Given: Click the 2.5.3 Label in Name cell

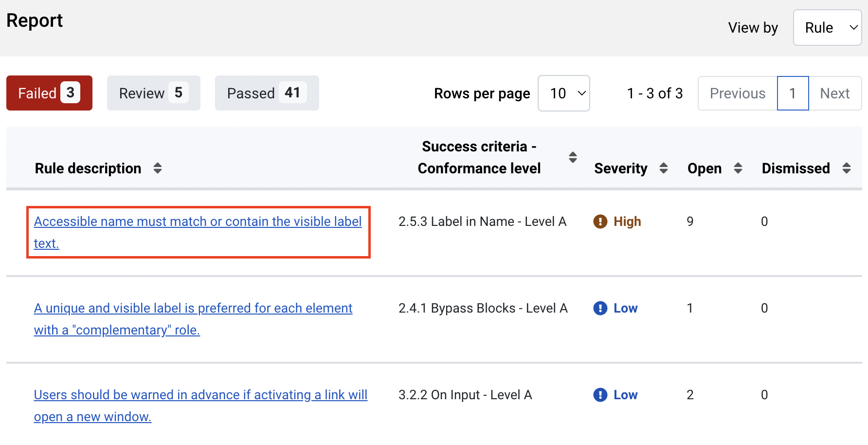Looking at the screenshot, I should tap(482, 222).
